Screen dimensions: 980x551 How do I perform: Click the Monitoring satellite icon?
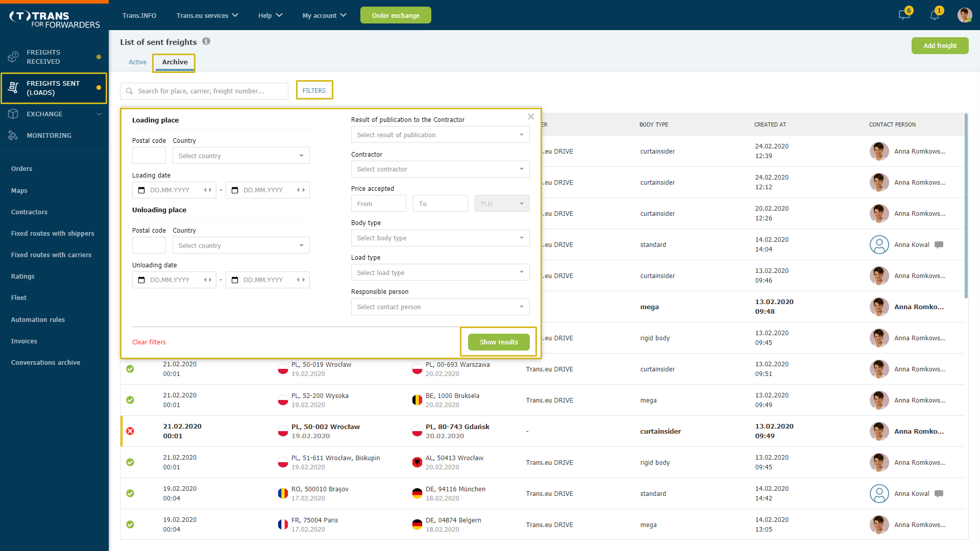click(13, 135)
